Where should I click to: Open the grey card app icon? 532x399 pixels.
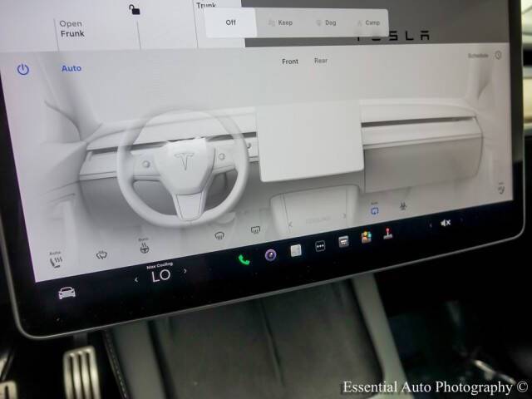pyautogui.click(x=343, y=242)
